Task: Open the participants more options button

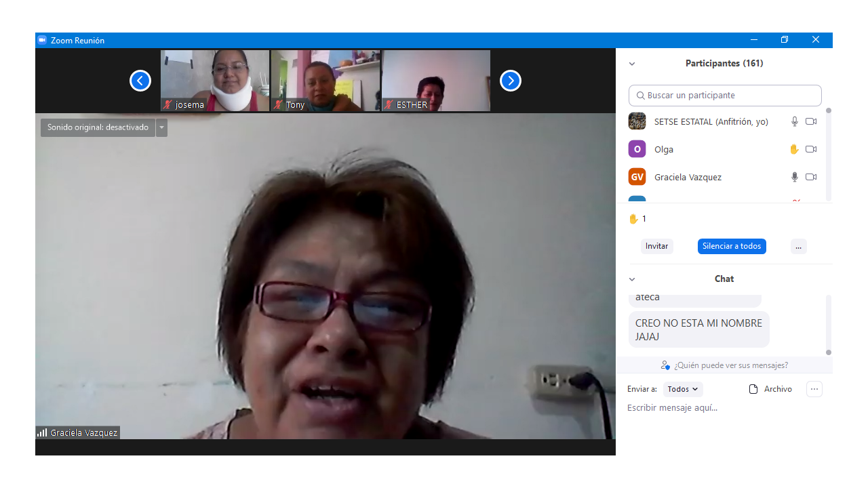Action: [x=798, y=246]
